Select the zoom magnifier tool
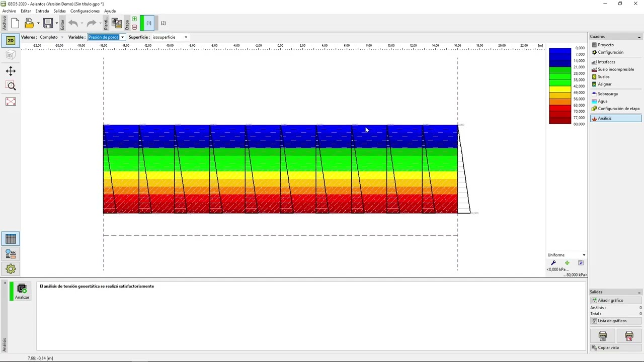This screenshot has width=644, height=362. tap(11, 86)
